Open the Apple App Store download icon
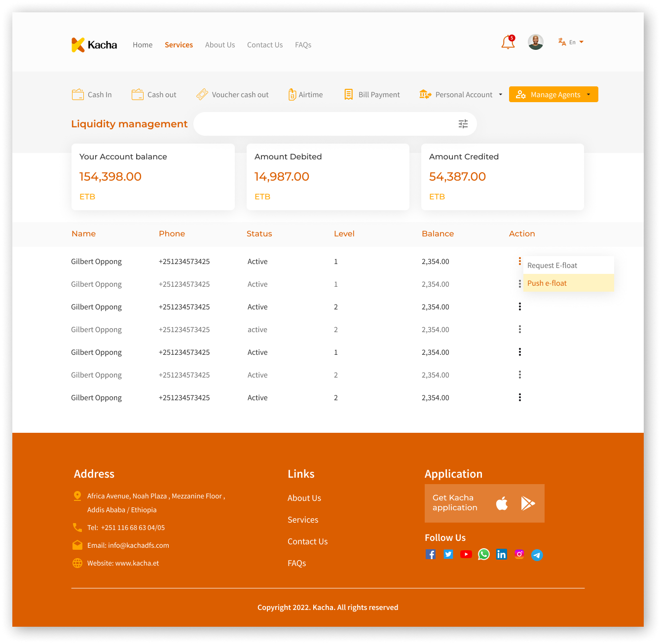The width and height of the screenshot is (661, 644). point(502,503)
